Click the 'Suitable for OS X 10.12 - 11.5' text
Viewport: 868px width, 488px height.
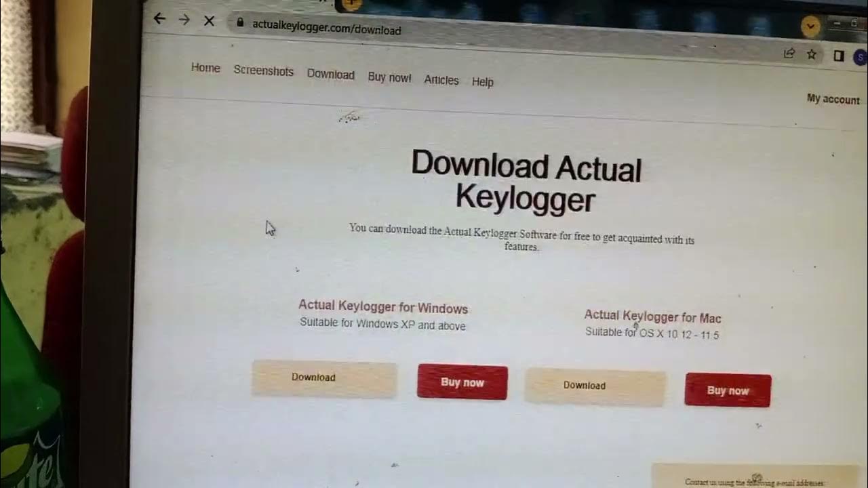click(x=652, y=333)
